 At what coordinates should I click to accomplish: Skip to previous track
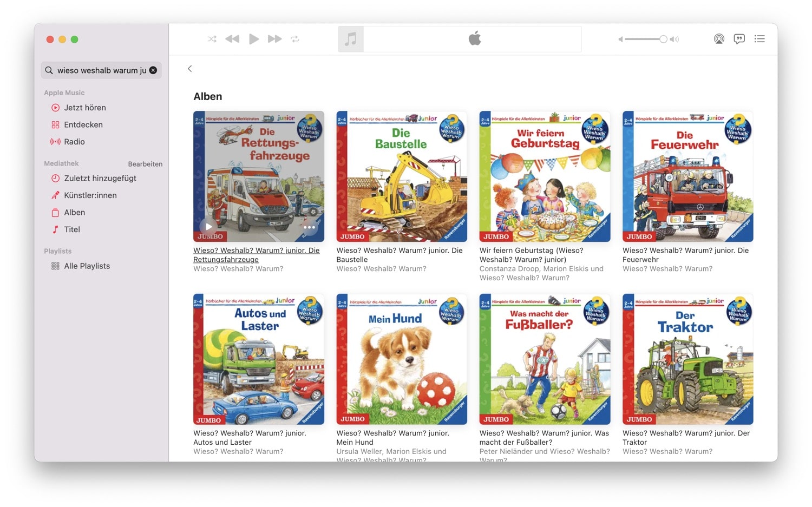[x=232, y=39]
